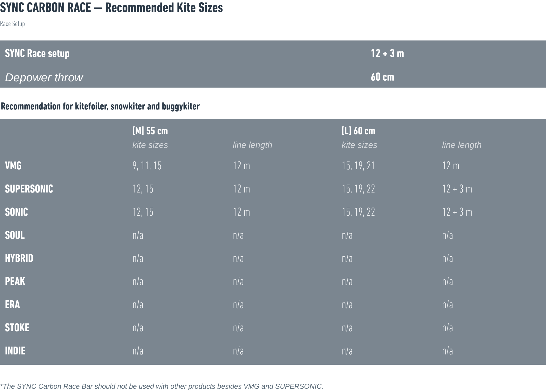Click PEAK 'n/a' kite sizes under [M]
This screenshot has width=546, height=392.
[138, 281]
